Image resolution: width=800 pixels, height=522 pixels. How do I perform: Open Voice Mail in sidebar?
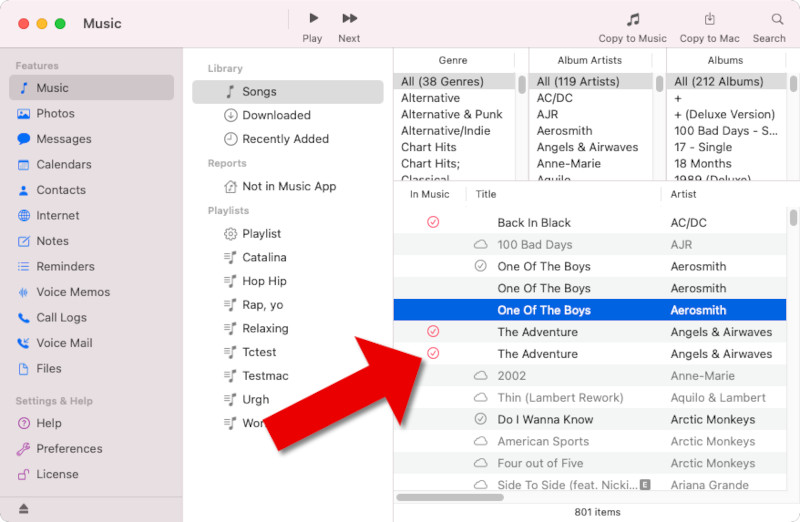(x=91, y=343)
